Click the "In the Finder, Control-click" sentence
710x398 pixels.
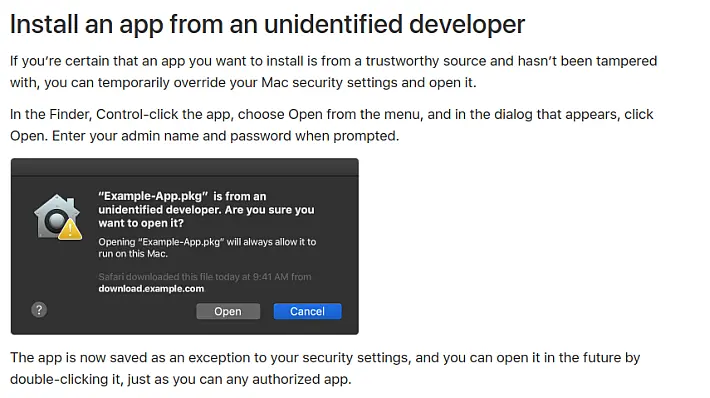tap(331, 125)
